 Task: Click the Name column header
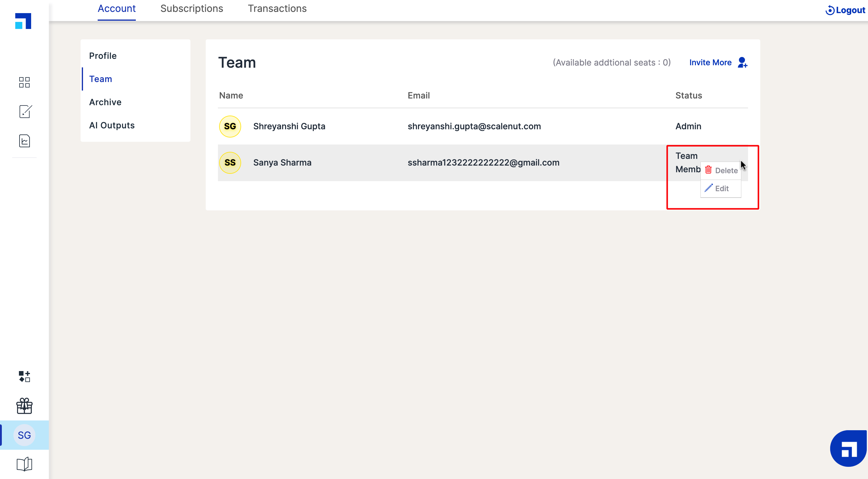tap(231, 96)
